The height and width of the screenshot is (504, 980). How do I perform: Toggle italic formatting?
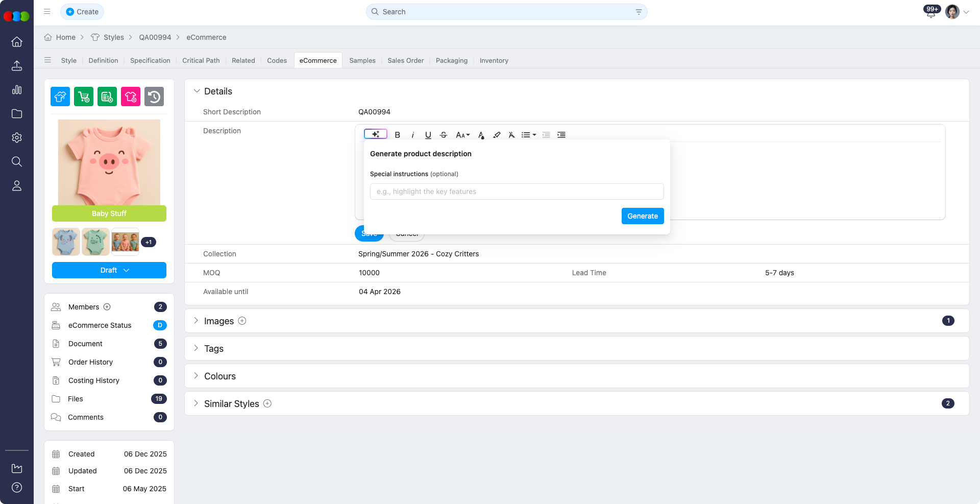413,135
